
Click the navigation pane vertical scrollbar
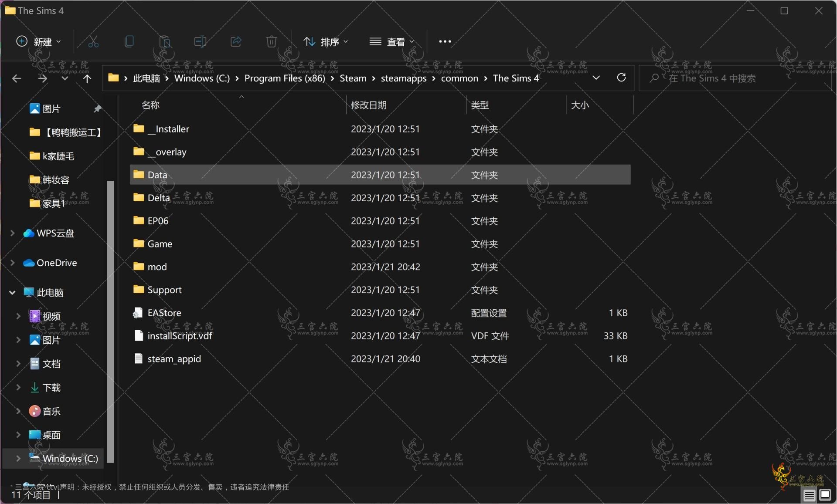(x=110, y=321)
